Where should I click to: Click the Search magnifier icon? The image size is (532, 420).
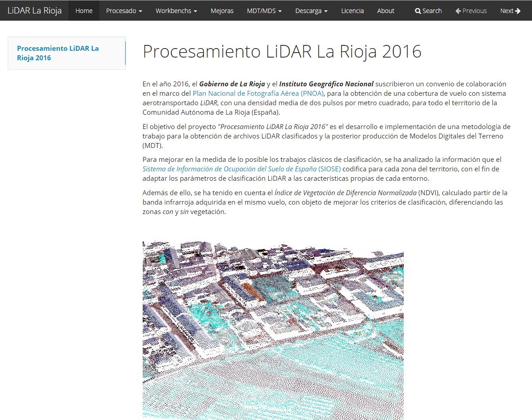point(418,11)
